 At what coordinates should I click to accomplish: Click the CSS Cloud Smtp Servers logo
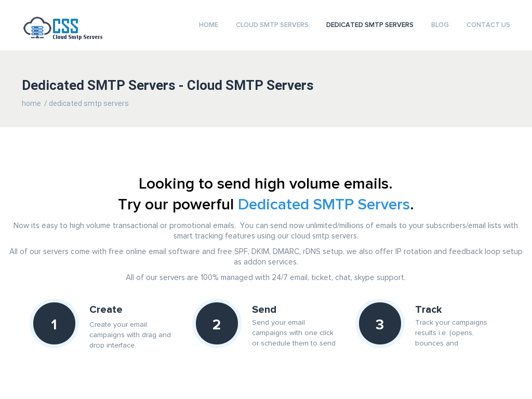[x=63, y=28]
